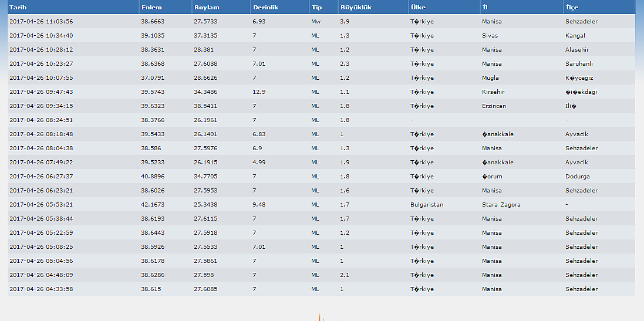Click the İl column header
644x321 pixels.
coord(522,7)
